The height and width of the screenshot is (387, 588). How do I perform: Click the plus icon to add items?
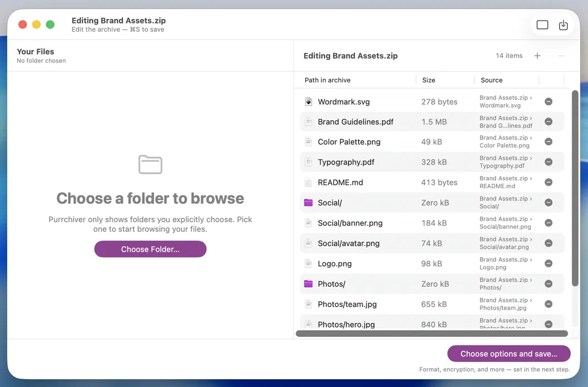point(537,56)
